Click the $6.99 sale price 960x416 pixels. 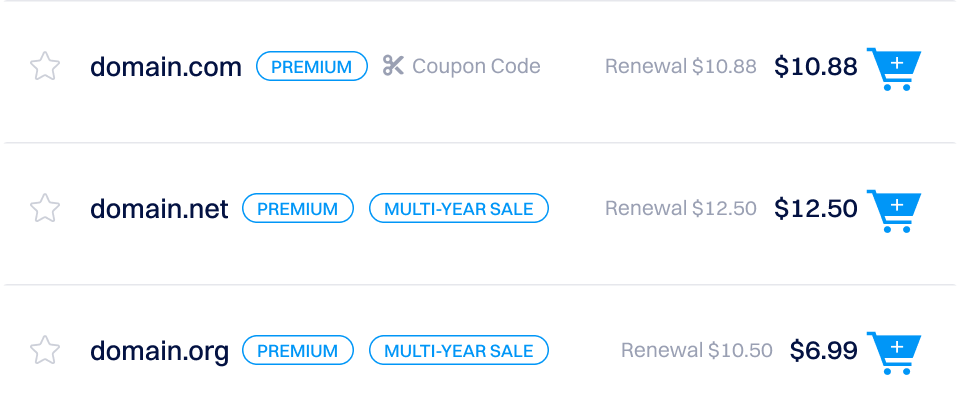pos(824,351)
